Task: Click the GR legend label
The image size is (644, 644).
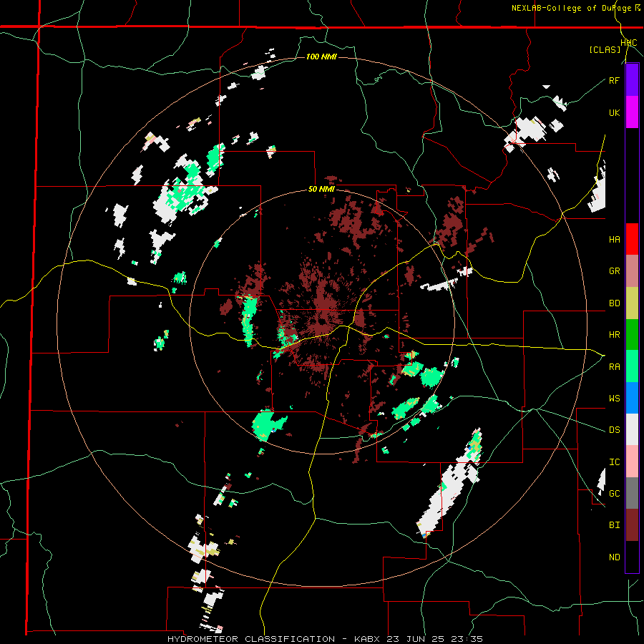Action: [615, 271]
